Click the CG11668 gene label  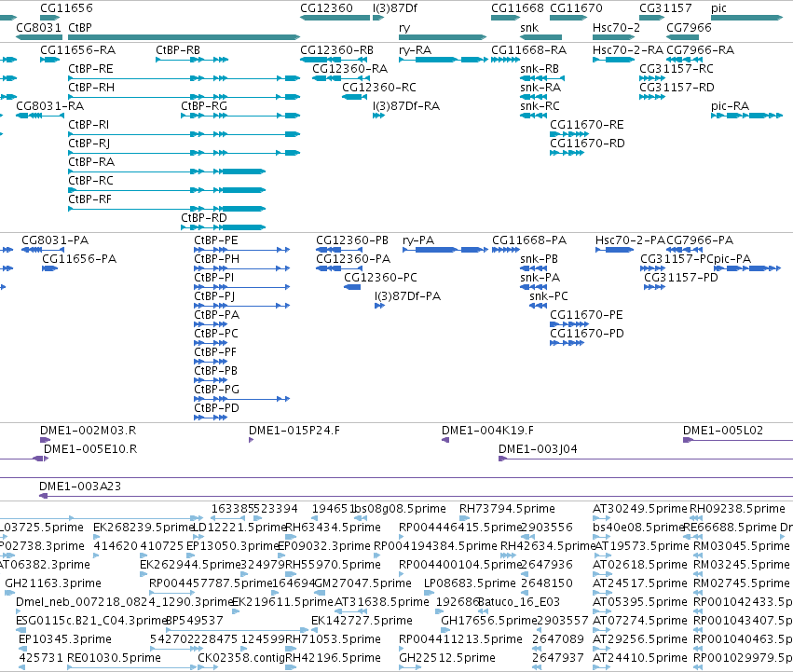pos(517,8)
